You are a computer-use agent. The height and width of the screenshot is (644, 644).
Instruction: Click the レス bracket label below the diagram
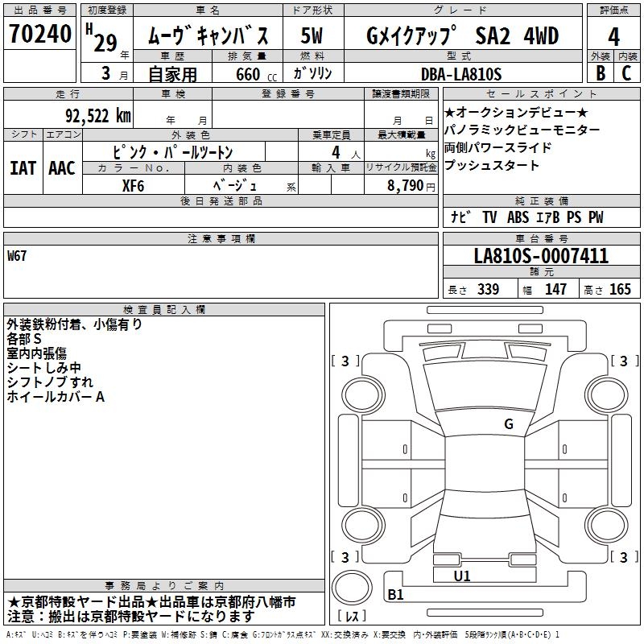pyautogui.click(x=352, y=617)
